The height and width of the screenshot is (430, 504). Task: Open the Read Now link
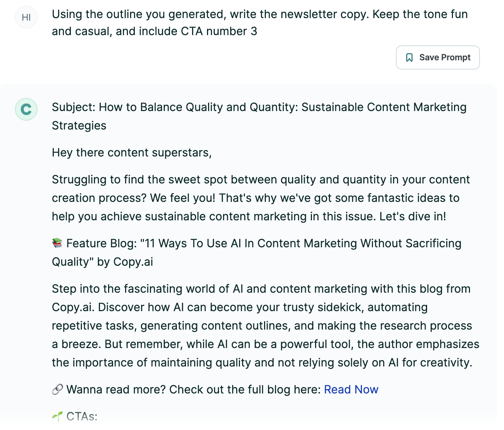click(351, 389)
